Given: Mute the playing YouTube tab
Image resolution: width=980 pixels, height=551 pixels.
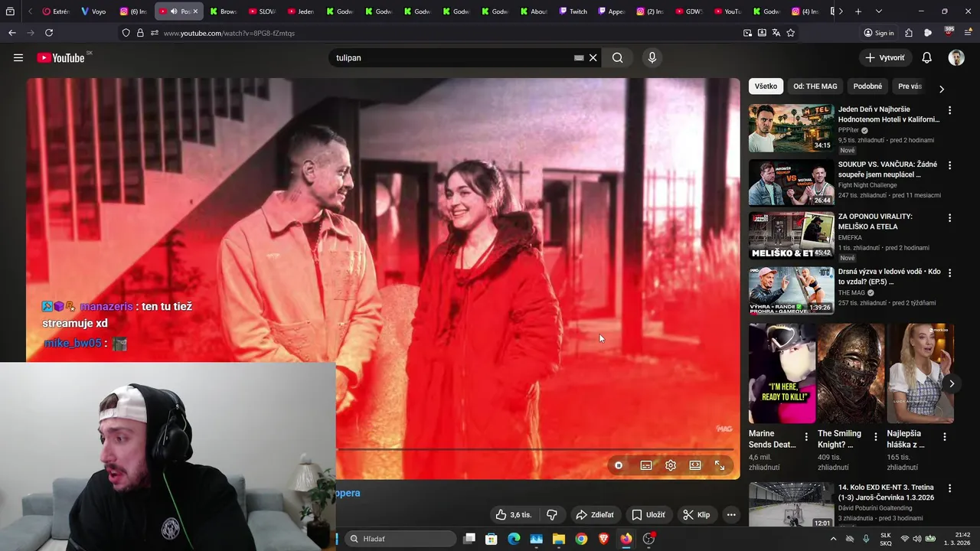Looking at the screenshot, I should click(174, 11).
